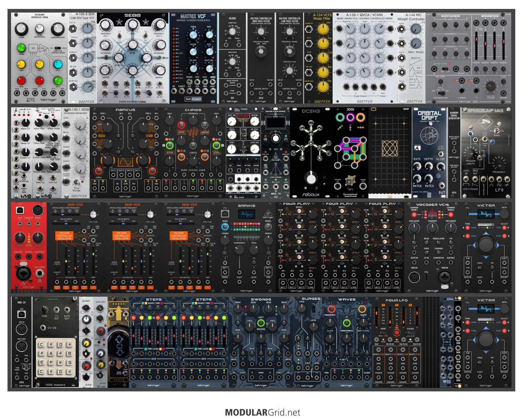Click the large white knob on DCSN3
Image resolution: width=526 pixels, height=420 pixels.
pos(312,178)
